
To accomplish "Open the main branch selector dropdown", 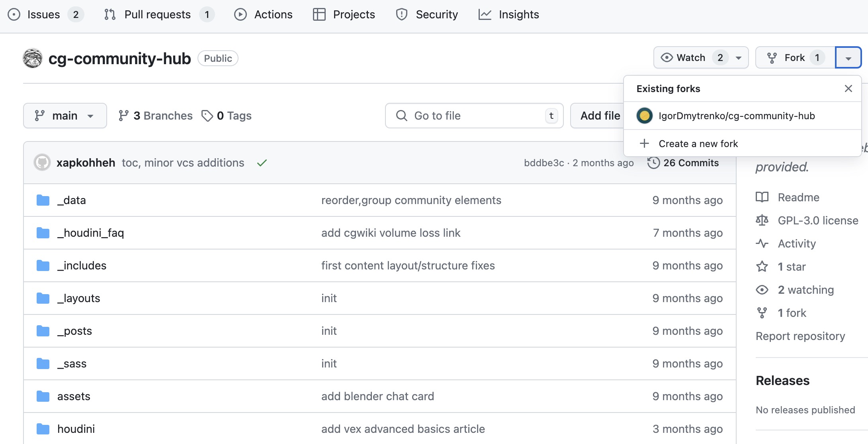I will (x=65, y=116).
